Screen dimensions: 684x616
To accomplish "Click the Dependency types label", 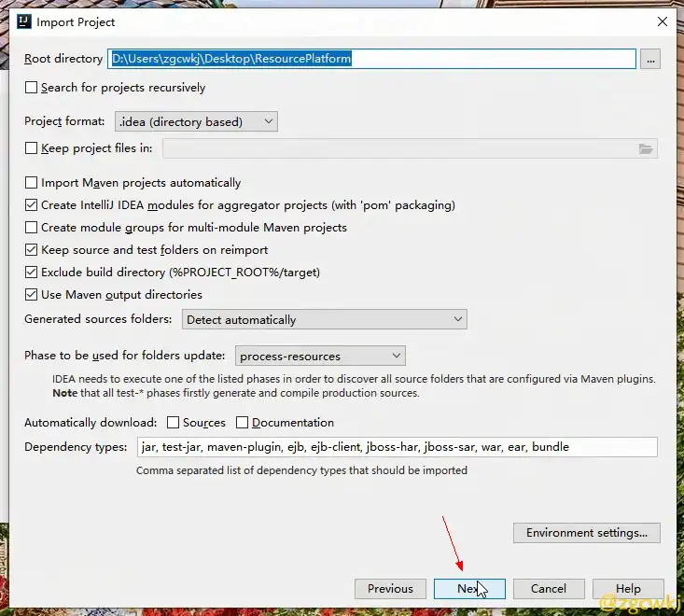I will point(76,447).
